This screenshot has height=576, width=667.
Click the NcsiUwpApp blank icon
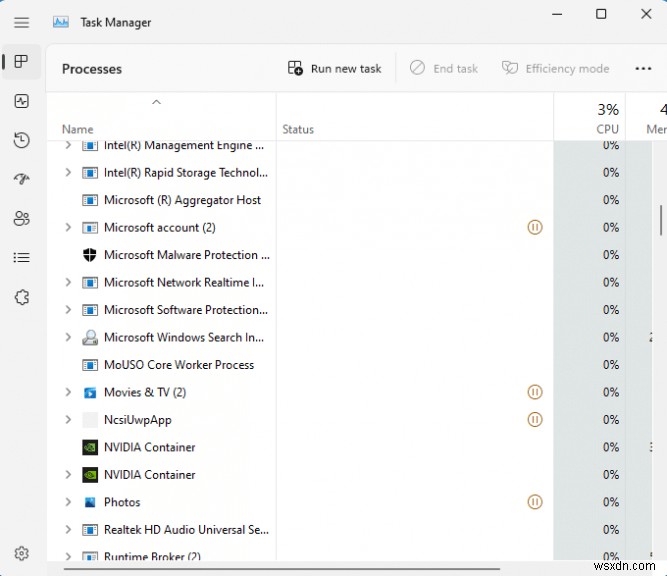tap(90, 419)
